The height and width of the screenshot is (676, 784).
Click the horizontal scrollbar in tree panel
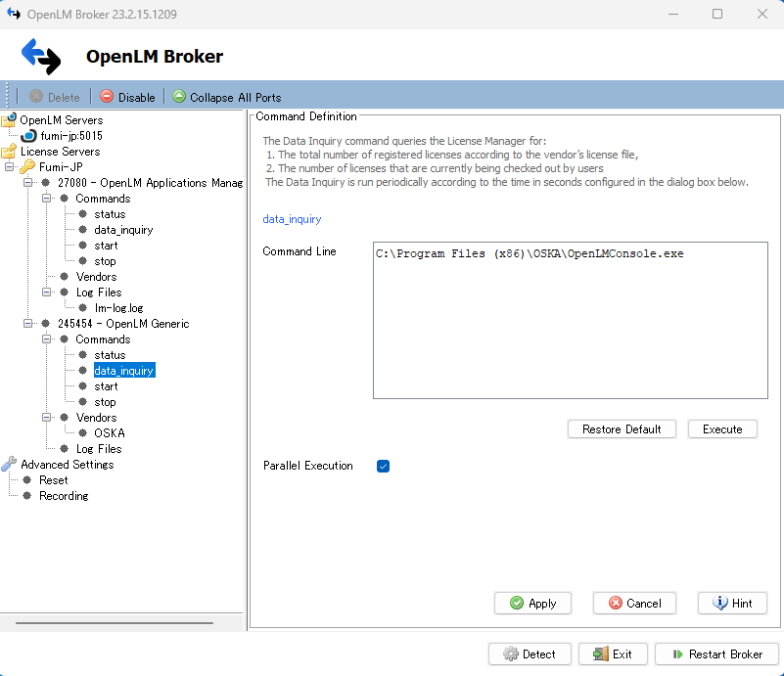click(x=115, y=622)
